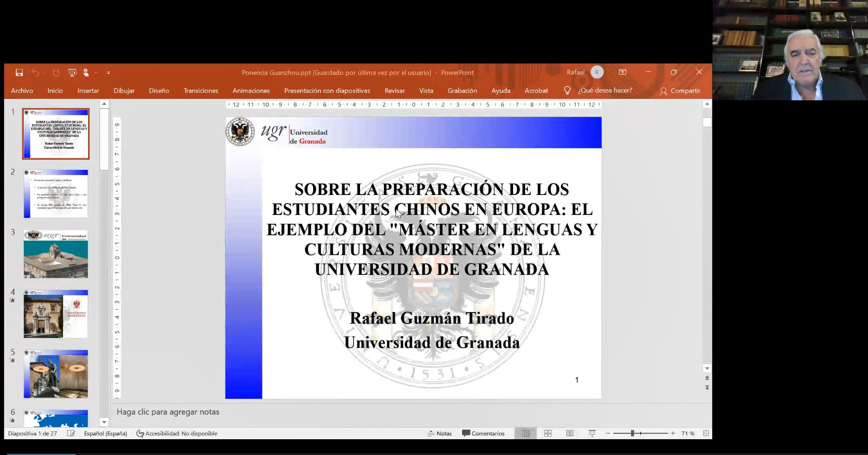
Task: Select slide 3 thumbnail
Action: [x=56, y=254]
